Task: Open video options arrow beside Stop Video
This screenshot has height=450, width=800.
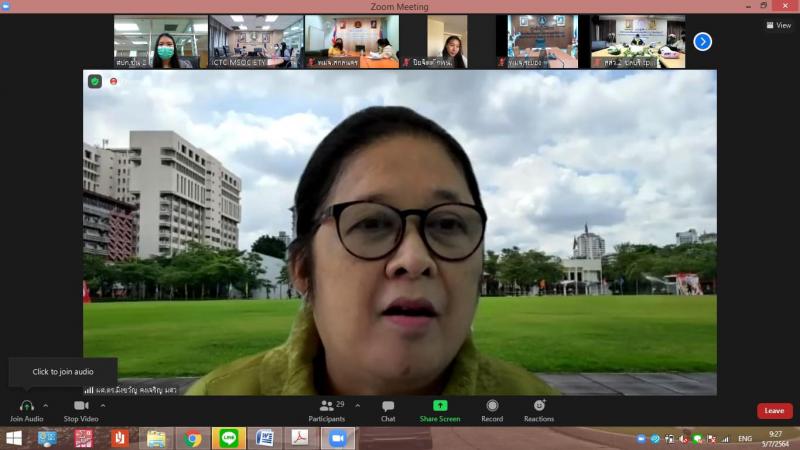Action: 103,406
